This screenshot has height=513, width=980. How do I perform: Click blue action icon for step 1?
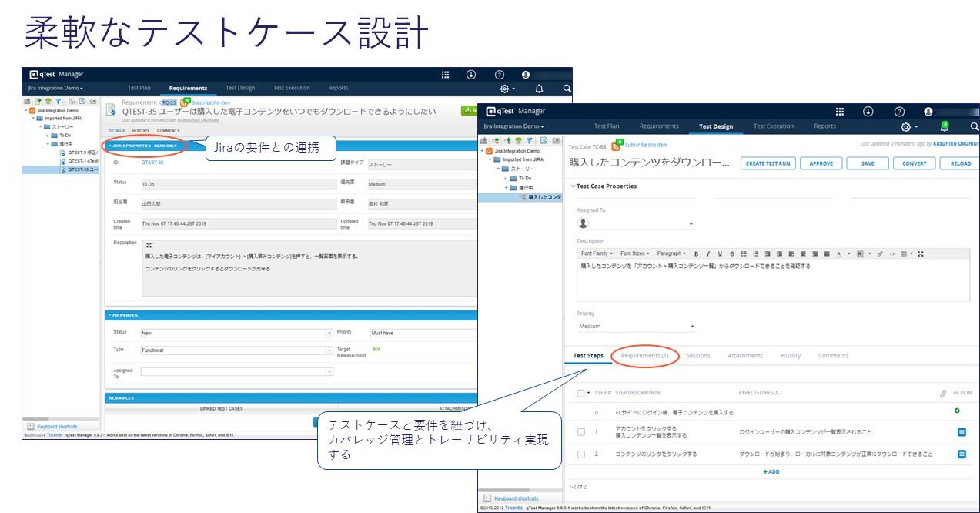tap(962, 432)
